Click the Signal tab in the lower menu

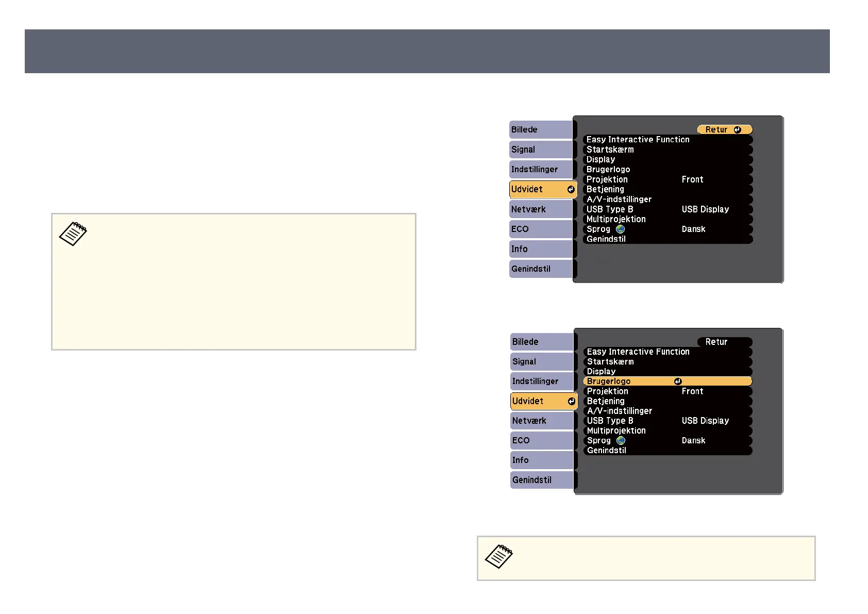click(x=541, y=362)
